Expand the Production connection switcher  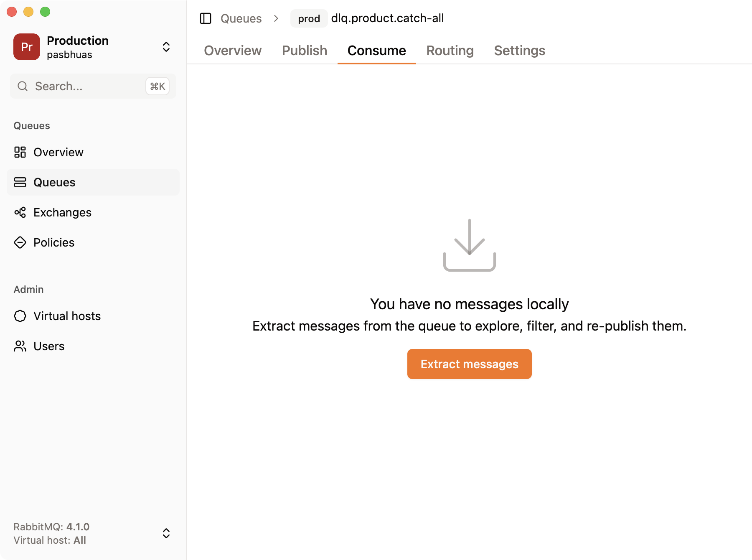click(x=166, y=47)
